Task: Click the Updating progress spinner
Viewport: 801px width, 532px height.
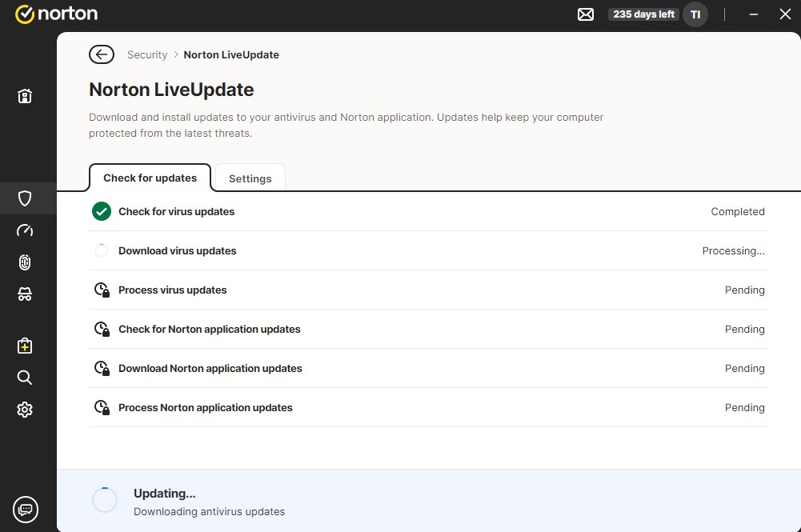Action: click(105, 500)
